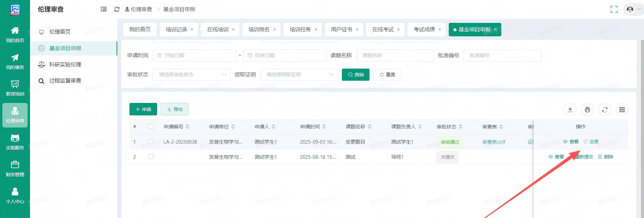This screenshot has height=218, width=644.
Task: Expand the 领取证明 dropdown
Action: (x=299, y=75)
